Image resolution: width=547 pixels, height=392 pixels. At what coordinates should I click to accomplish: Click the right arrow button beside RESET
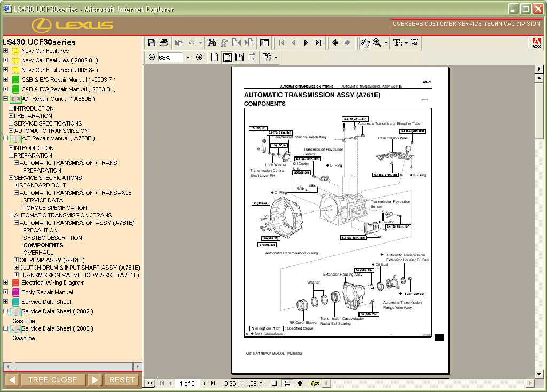tap(95, 380)
